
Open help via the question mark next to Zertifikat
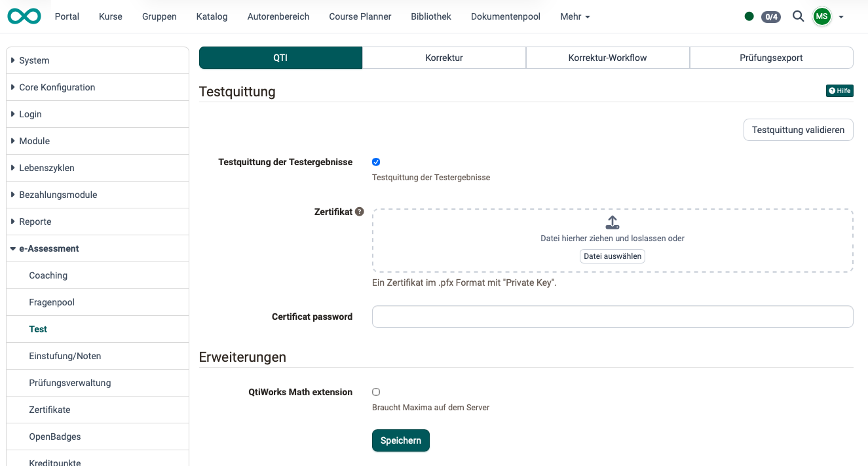[x=359, y=211]
